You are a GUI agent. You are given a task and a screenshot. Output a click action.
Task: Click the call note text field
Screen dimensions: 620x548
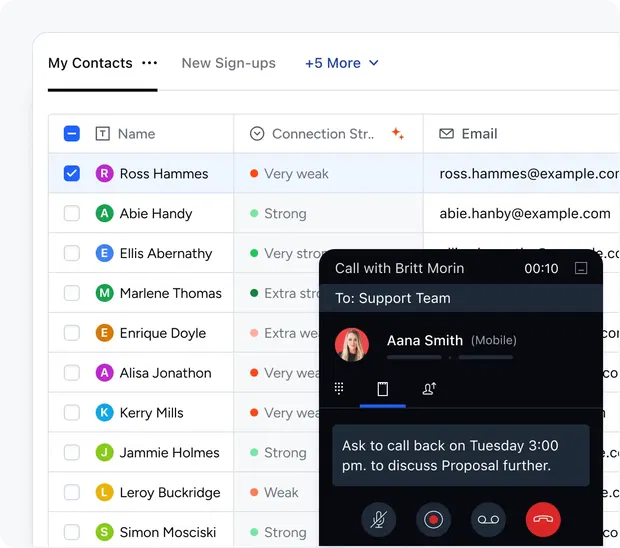coord(460,455)
